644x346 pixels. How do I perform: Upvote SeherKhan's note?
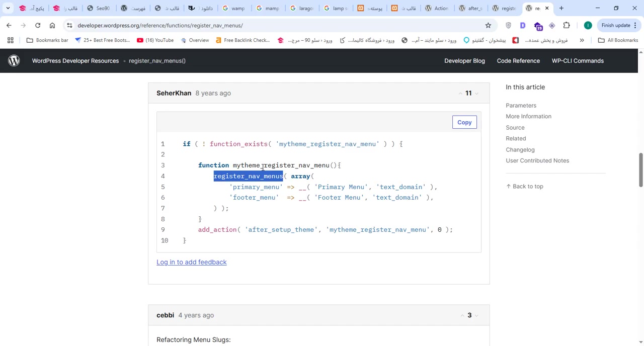tap(460, 93)
